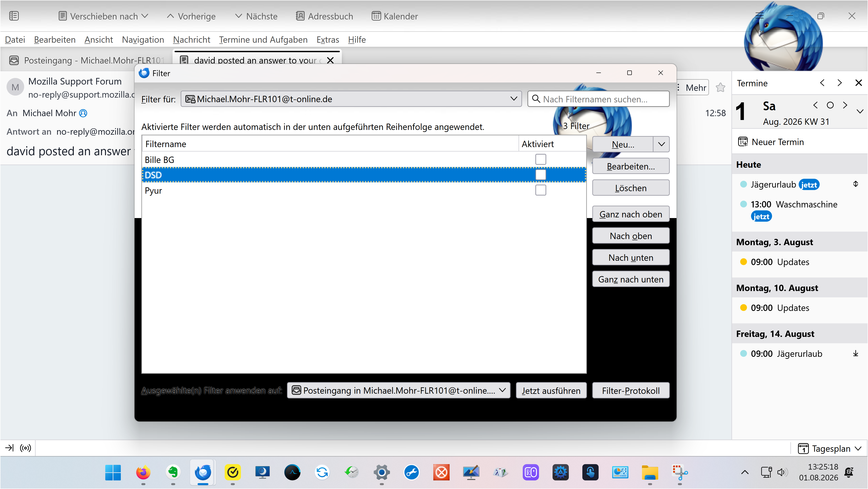Screen dimensions: 868x489
Task: Expand the Tagesplan dropdown
Action: [830, 449]
